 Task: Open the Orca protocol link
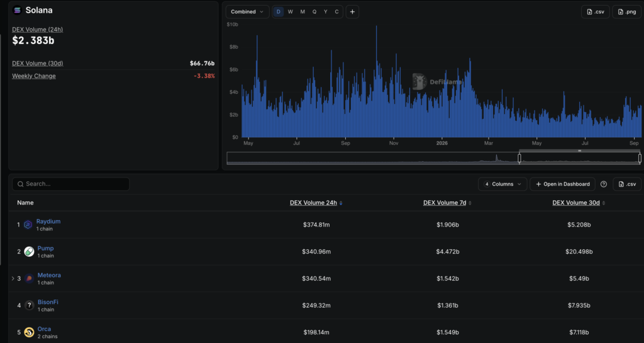45,329
